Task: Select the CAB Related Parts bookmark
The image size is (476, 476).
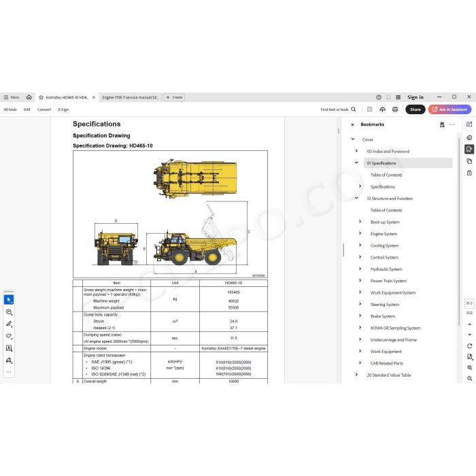Action: [x=387, y=363]
